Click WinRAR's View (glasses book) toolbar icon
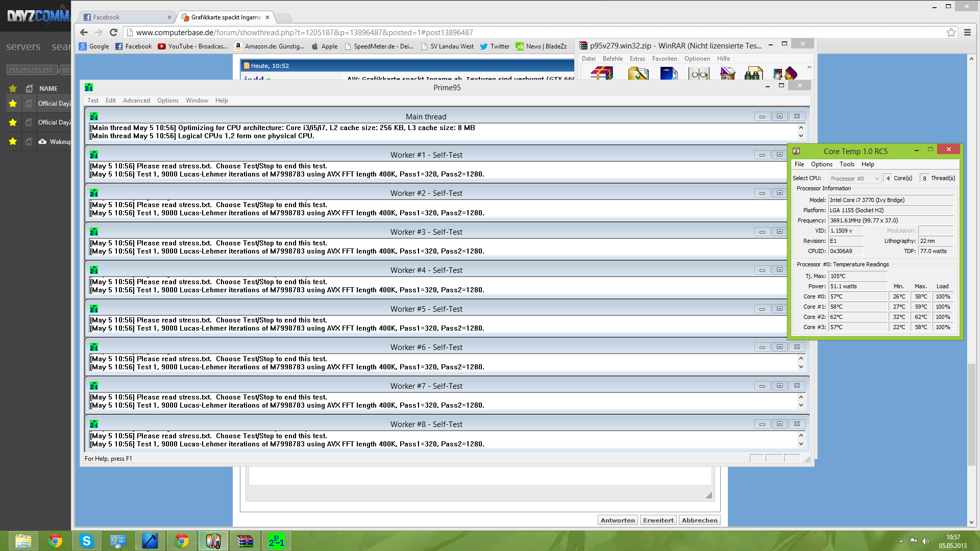Viewport: 980px width, 551px height. point(699,74)
